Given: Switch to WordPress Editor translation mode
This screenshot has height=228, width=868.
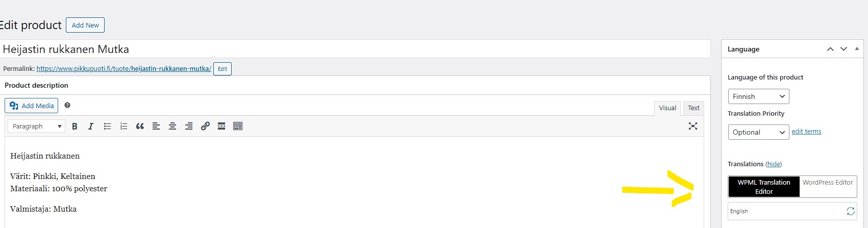Looking at the screenshot, I should click(827, 183).
